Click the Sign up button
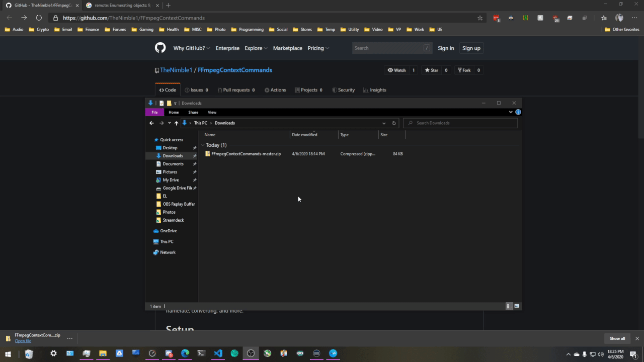 tap(471, 48)
